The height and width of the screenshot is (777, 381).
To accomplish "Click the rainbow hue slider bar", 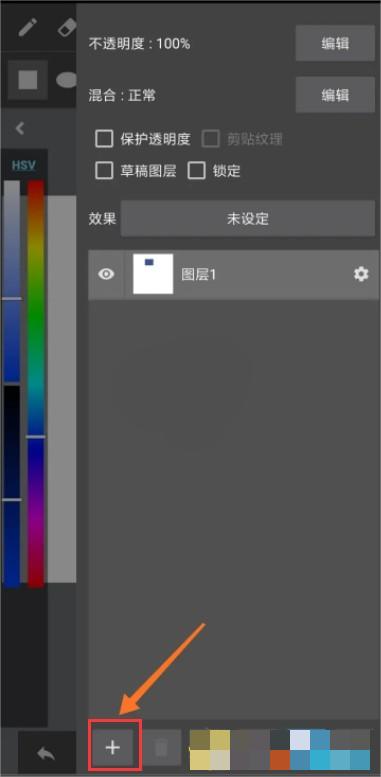I will click(36, 384).
